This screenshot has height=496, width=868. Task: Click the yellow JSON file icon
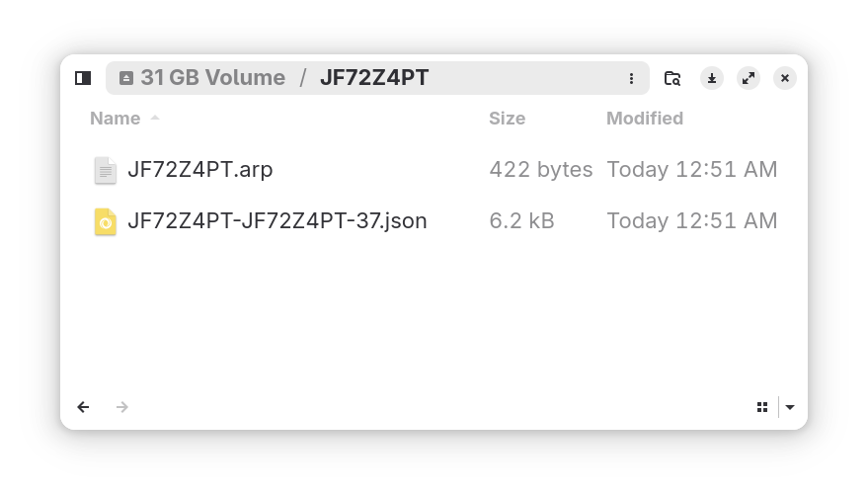coord(106,221)
